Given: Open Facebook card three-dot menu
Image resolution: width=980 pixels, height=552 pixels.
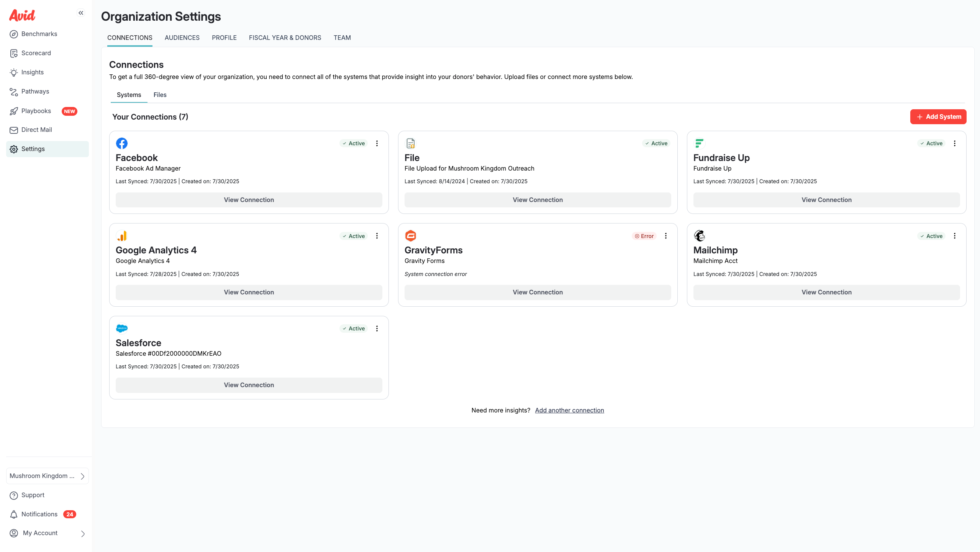Looking at the screenshot, I should click(377, 143).
